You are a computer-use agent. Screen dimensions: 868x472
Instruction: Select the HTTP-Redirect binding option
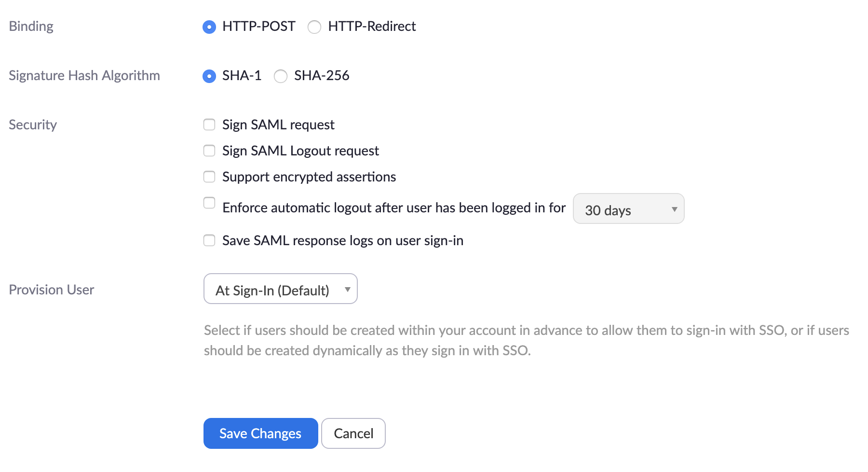(x=315, y=28)
